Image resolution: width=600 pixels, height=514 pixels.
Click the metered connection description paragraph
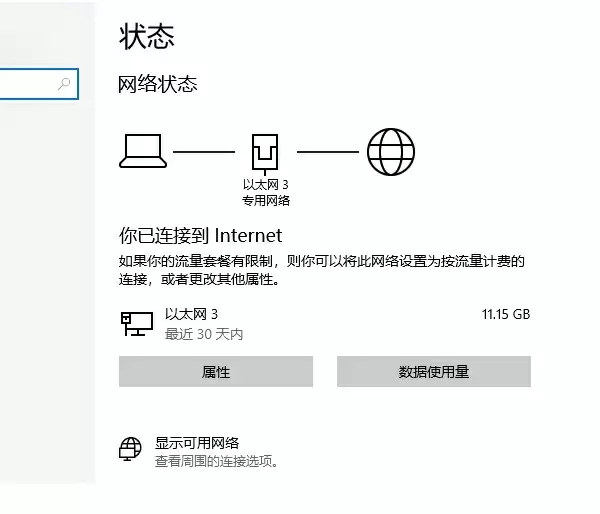tap(320, 271)
